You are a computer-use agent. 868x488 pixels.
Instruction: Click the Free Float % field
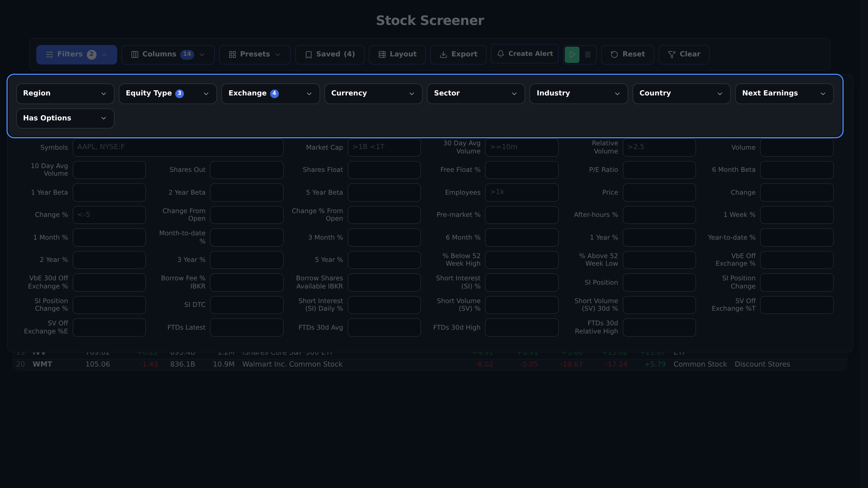coord(522,170)
